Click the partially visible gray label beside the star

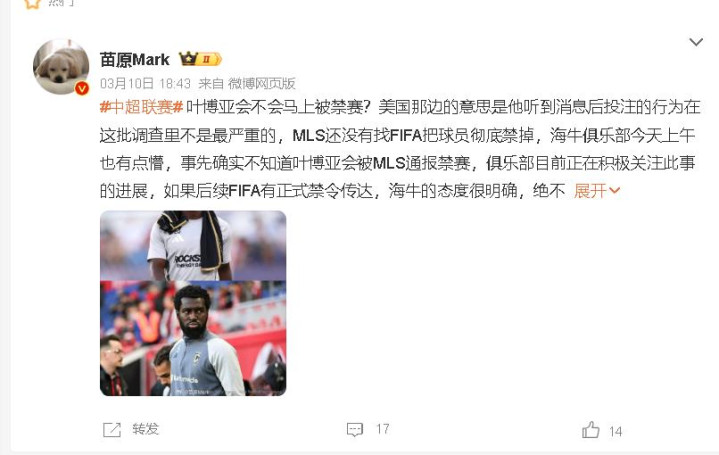coord(62,3)
